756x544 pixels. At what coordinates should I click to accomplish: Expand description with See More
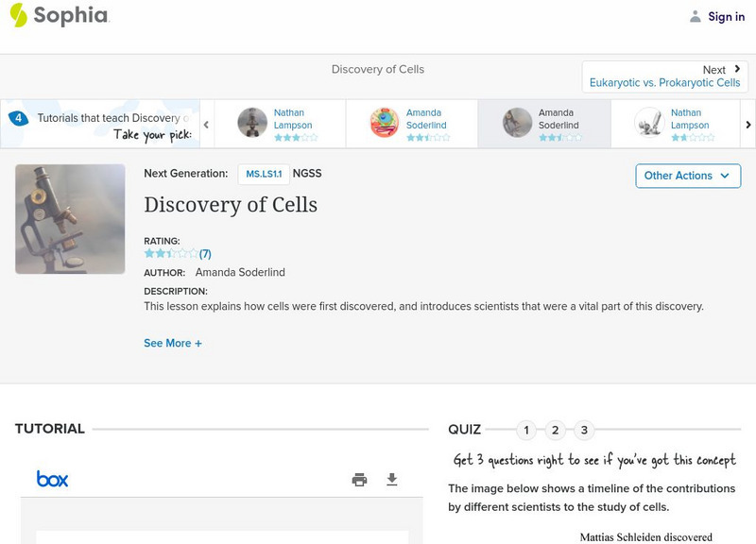tap(173, 344)
